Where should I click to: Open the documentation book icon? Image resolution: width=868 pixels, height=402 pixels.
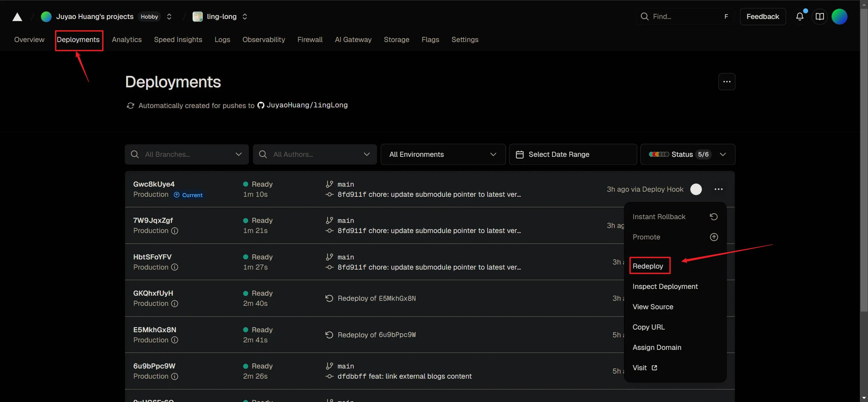[820, 17]
